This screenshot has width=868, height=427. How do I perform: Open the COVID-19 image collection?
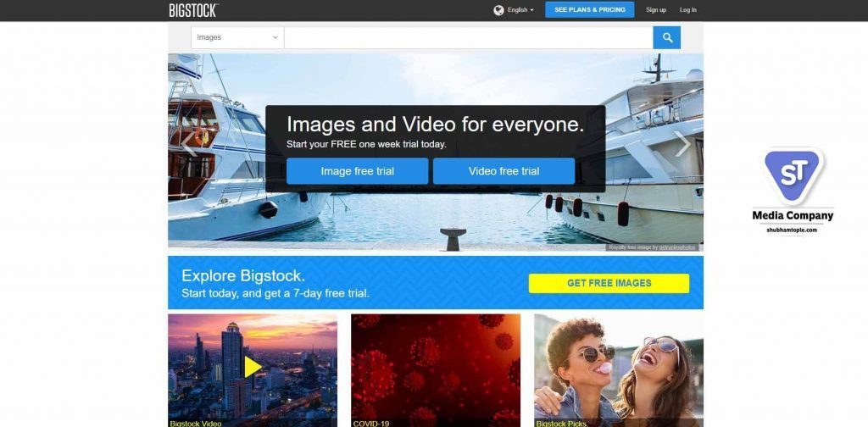click(x=436, y=370)
